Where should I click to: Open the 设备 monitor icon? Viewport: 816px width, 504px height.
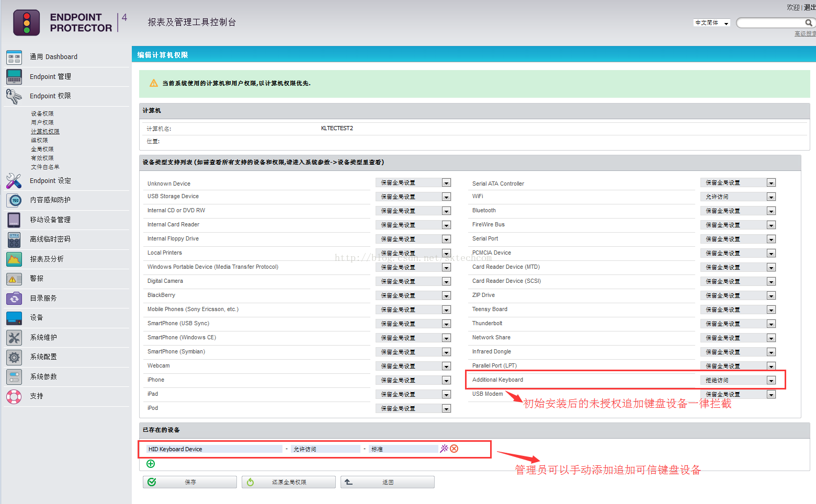click(14, 318)
